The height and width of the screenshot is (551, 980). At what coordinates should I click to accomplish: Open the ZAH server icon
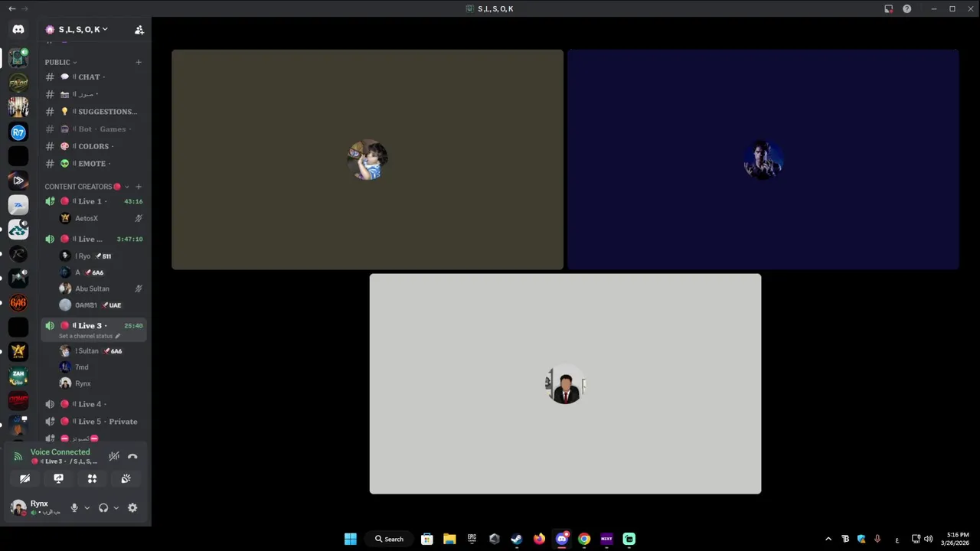coord(18,377)
